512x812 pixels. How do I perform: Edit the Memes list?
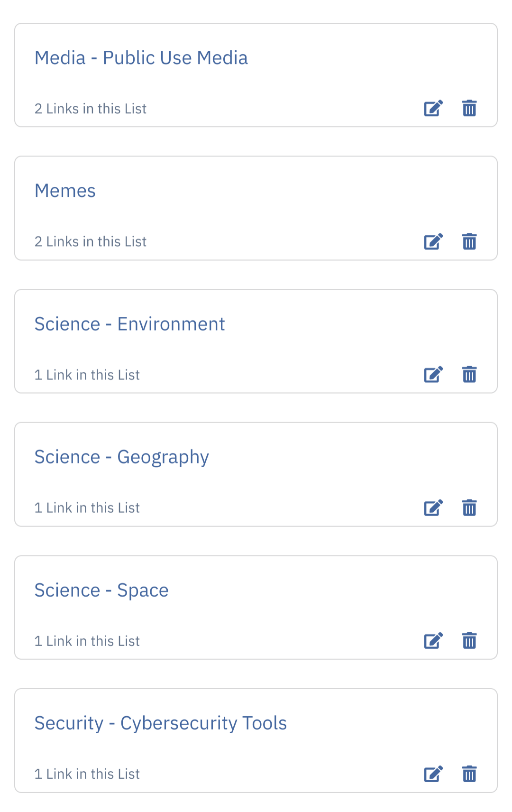(433, 241)
